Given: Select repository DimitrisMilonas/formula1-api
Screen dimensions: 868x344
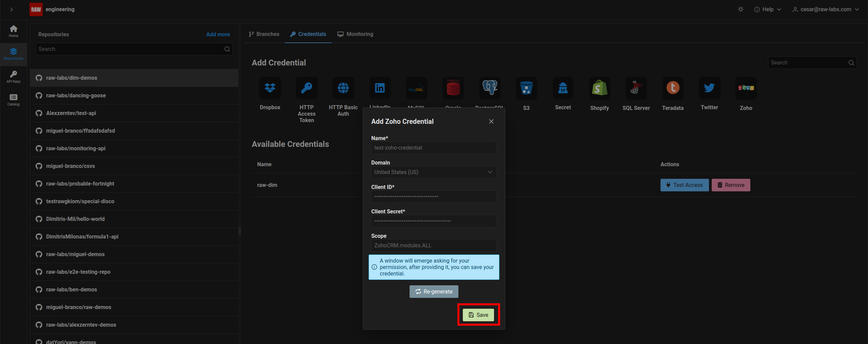Looking at the screenshot, I should pyautogui.click(x=134, y=237).
